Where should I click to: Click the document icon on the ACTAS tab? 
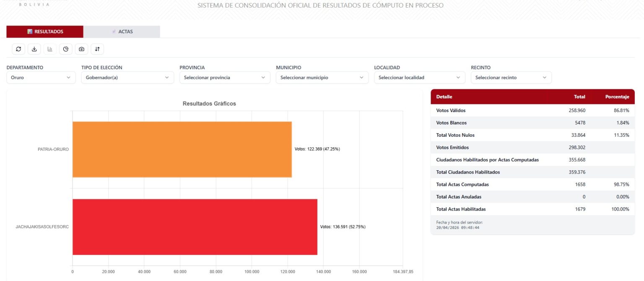pyautogui.click(x=114, y=31)
